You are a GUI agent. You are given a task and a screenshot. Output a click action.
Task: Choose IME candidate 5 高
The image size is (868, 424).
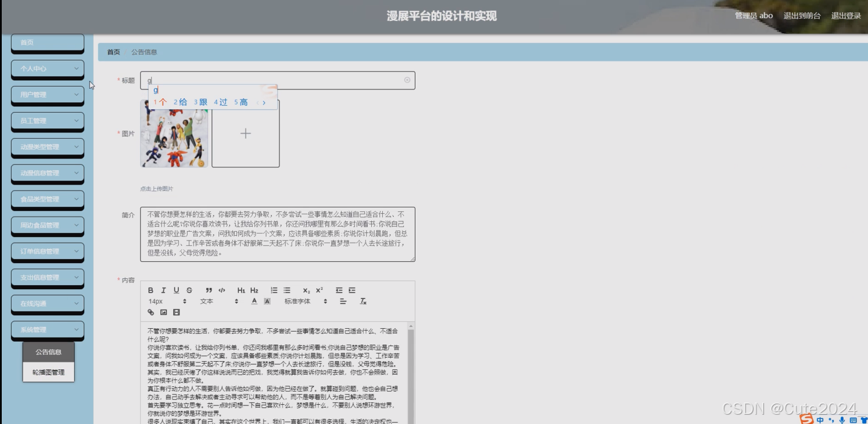[241, 102]
